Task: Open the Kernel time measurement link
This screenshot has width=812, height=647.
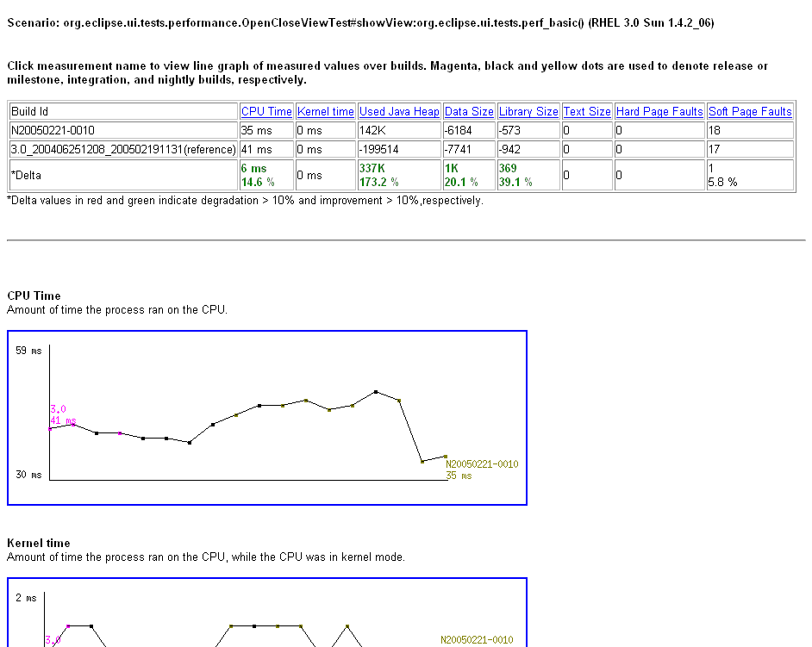Action: [325, 111]
